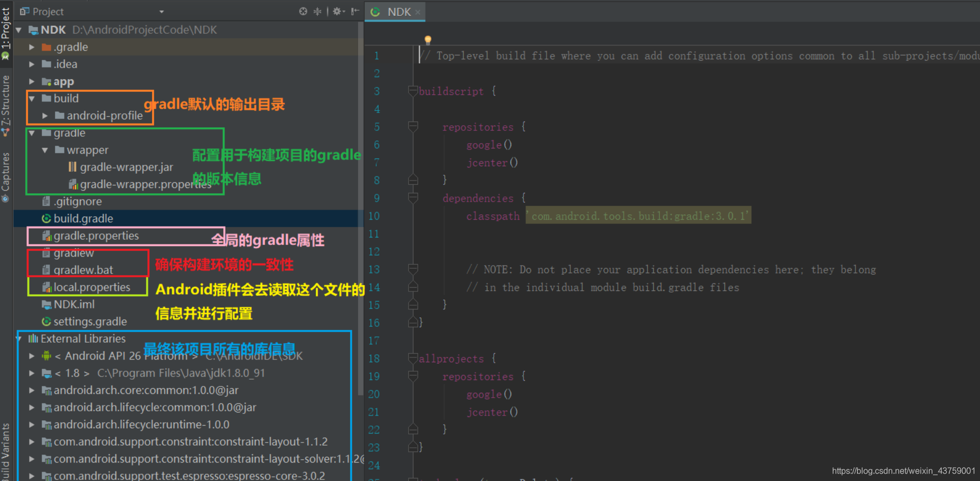Image resolution: width=980 pixels, height=481 pixels.
Task: Click the Project panel vertical scrollbar
Action: pyautogui.click(x=361, y=209)
